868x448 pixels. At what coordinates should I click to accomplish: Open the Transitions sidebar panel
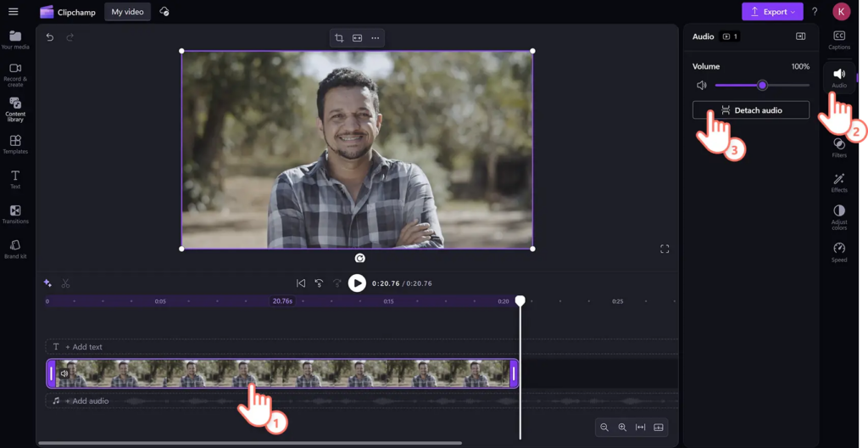point(15,214)
